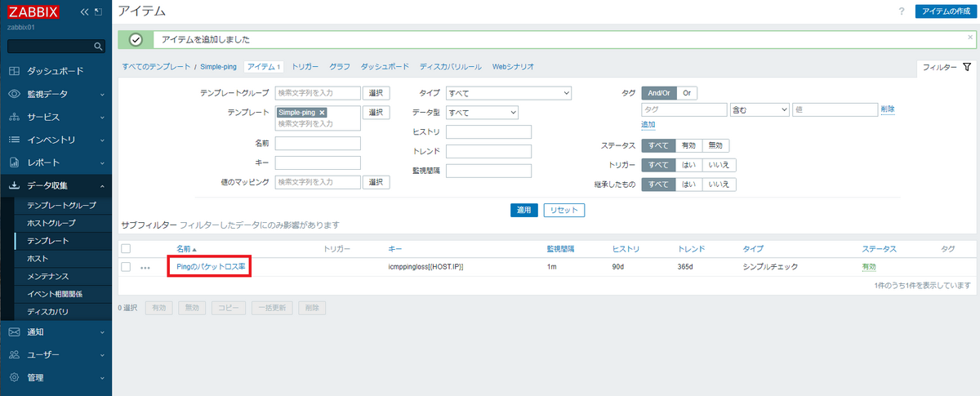The image size is (980, 396).
Task: Open メンテナンス in the sidebar
Action: [48, 277]
